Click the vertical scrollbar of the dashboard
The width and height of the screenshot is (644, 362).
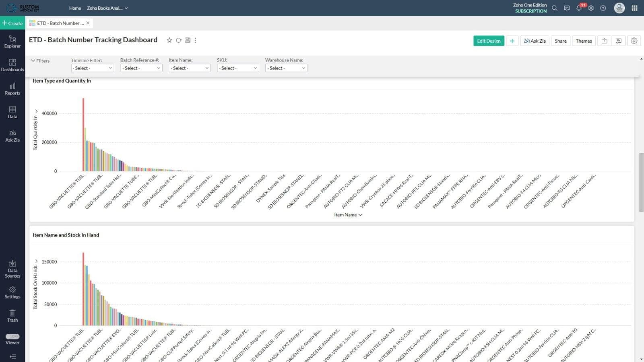coord(641,182)
